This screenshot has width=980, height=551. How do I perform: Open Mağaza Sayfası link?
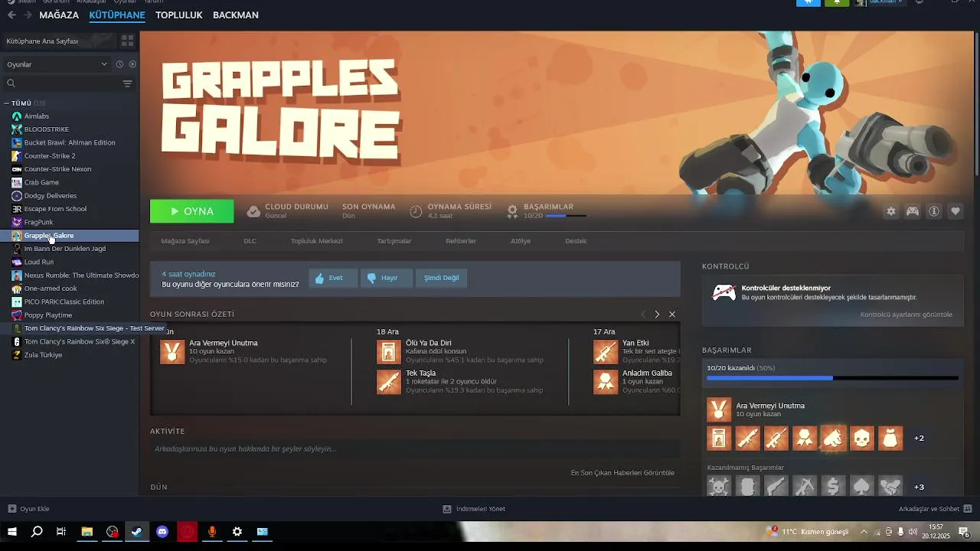(x=185, y=241)
